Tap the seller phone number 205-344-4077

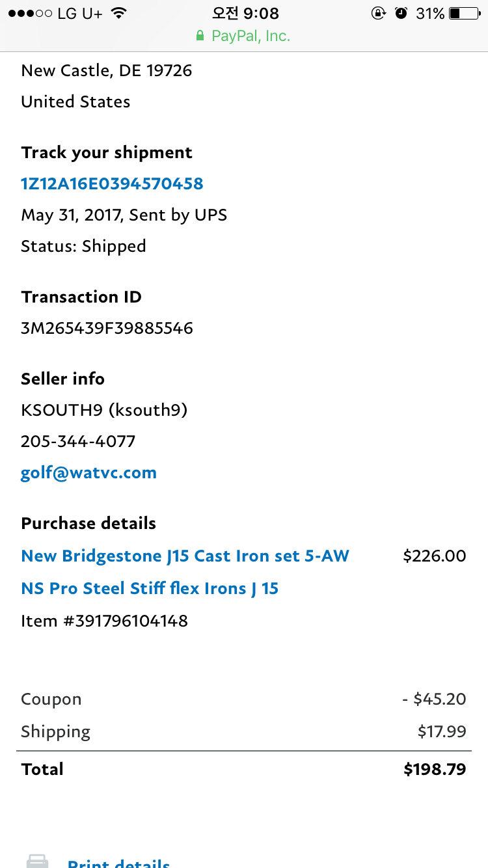pos(78,441)
